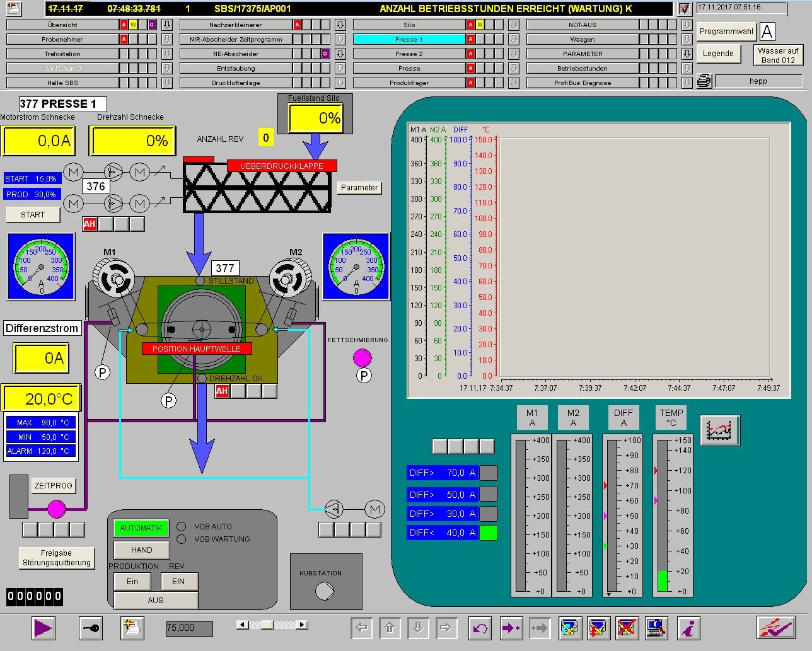Image resolution: width=812 pixels, height=651 pixels.
Task: Select the VOB AUTO radio button
Action: pos(182,526)
